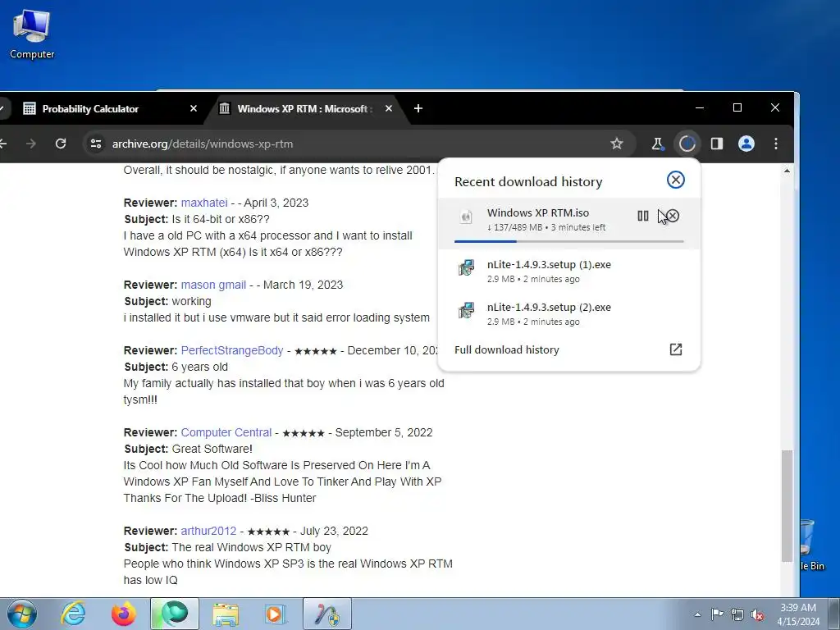840x630 pixels.
Task: Switch to the Probability Calculator tab
Action: pyautogui.click(x=109, y=109)
